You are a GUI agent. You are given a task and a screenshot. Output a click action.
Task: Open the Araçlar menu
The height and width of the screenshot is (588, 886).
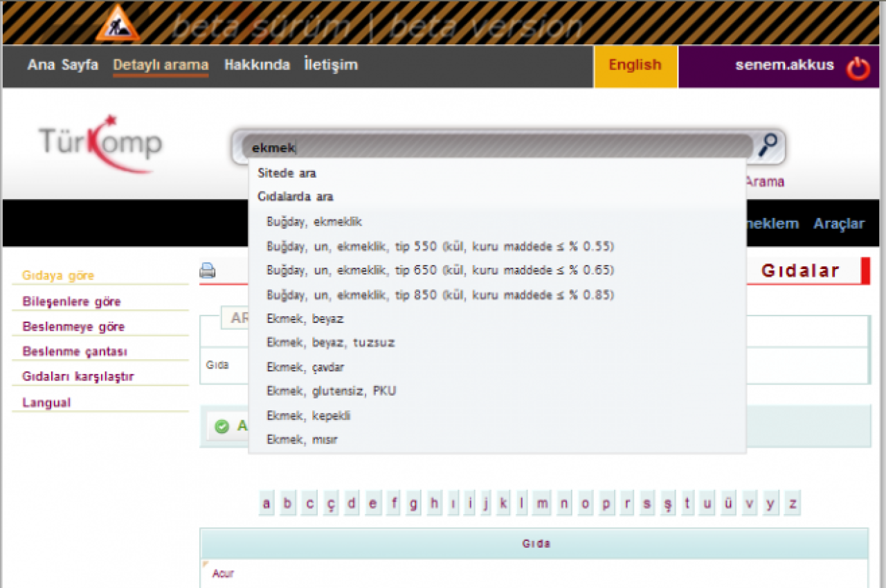[839, 223]
